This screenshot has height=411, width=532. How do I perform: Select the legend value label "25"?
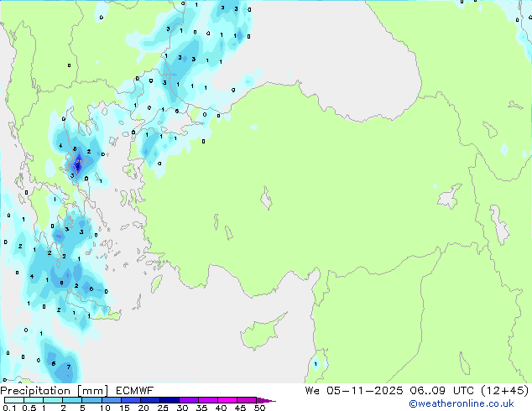coord(163,408)
